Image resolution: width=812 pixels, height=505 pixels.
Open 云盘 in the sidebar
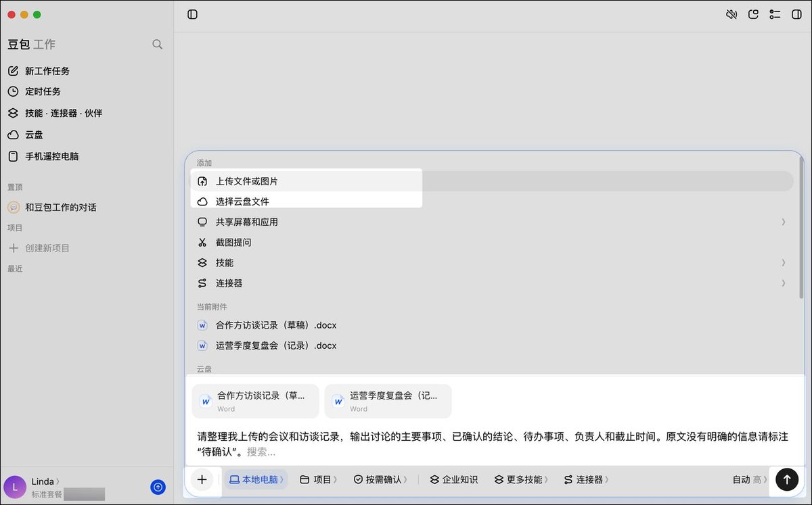click(x=87, y=135)
